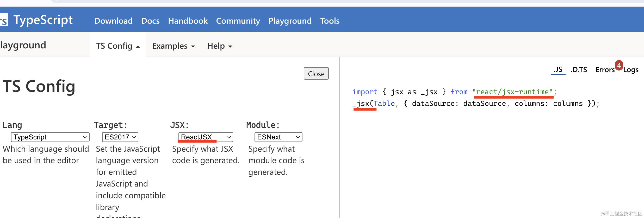
Task: Expand the Help dropdown menu
Action: (x=220, y=46)
